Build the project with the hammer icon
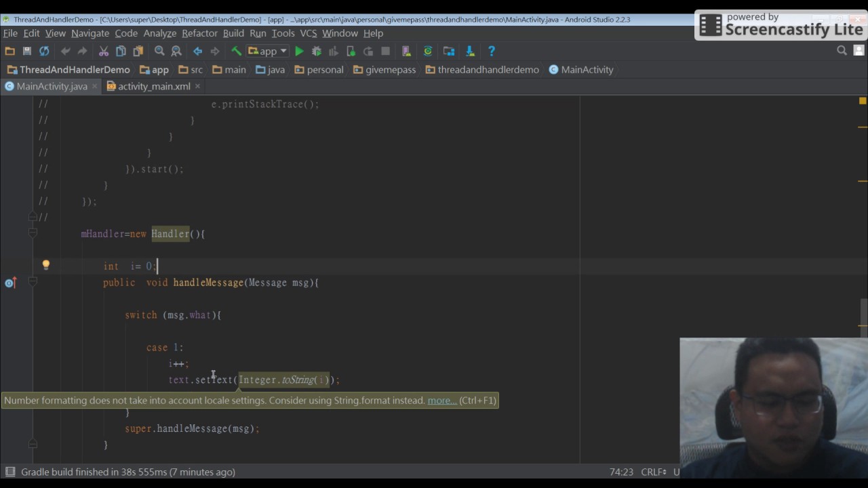Viewport: 868px width, 488px height. click(x=236, y=51)
